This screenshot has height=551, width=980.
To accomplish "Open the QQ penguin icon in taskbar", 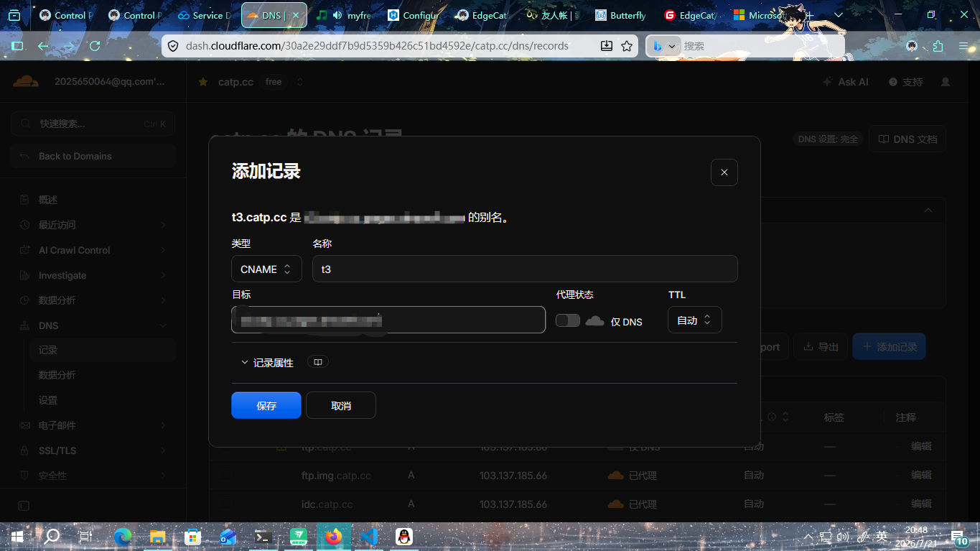I will pyautogui.click(x=404, y=537).
